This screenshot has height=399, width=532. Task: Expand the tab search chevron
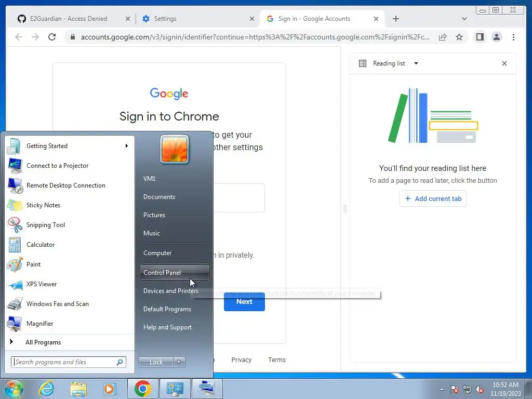464,19
